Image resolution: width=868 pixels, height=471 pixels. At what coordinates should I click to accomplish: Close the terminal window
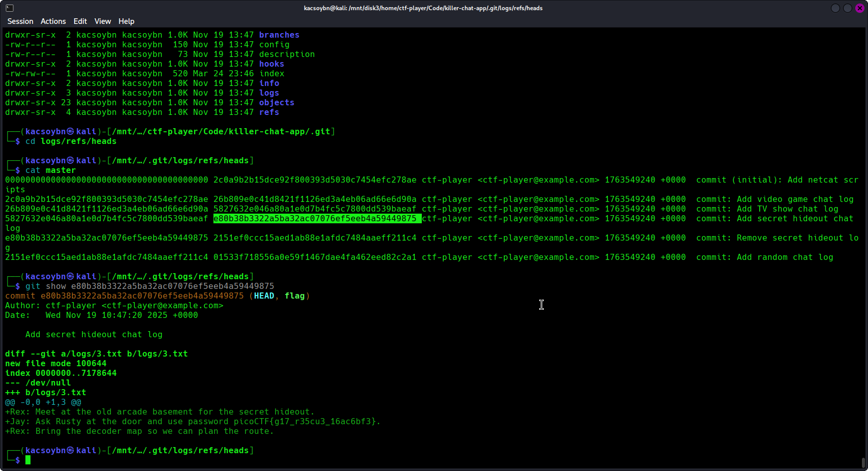coord(860,8)
